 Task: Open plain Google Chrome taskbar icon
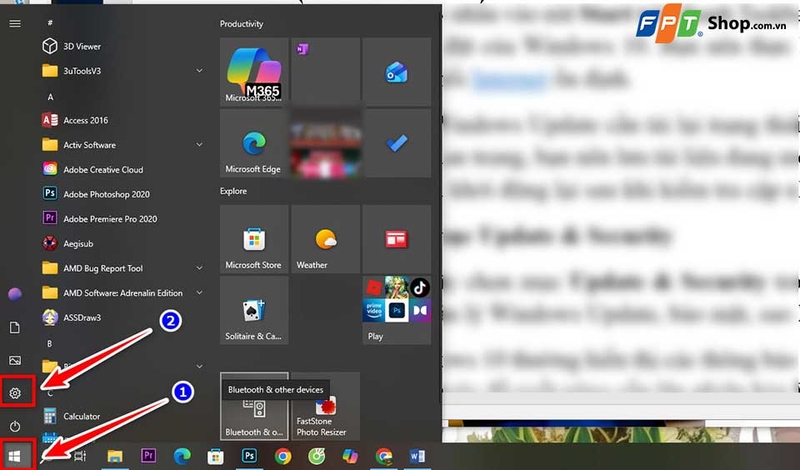(283, 456)
